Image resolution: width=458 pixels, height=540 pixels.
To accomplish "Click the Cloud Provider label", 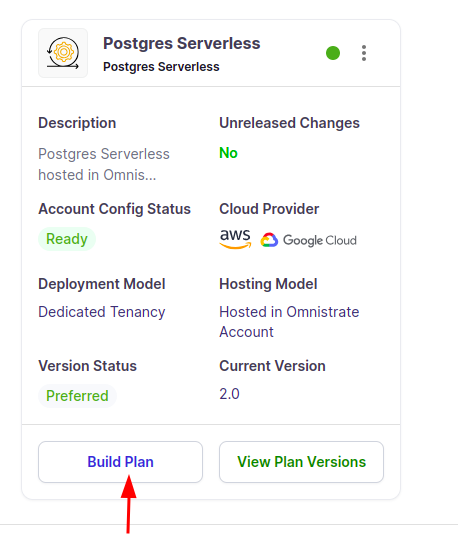I will (x=269, y=209).
